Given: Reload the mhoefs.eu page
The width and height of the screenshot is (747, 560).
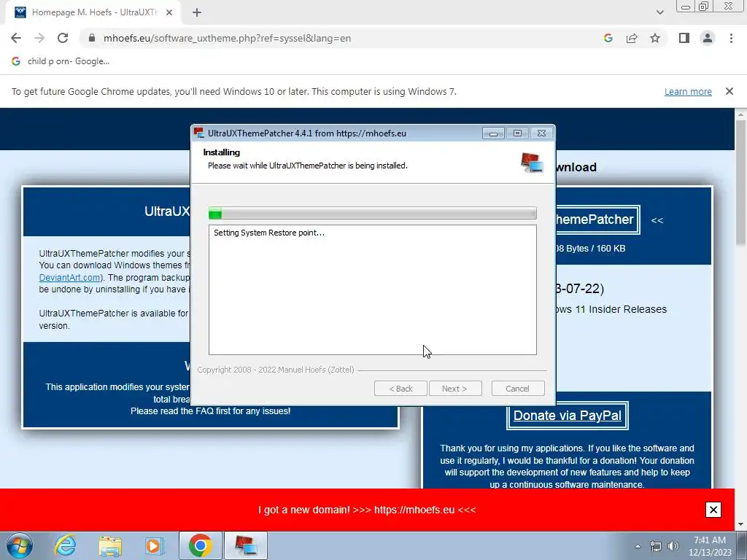Looking at the screenshot, I should (x=63, y=38).
